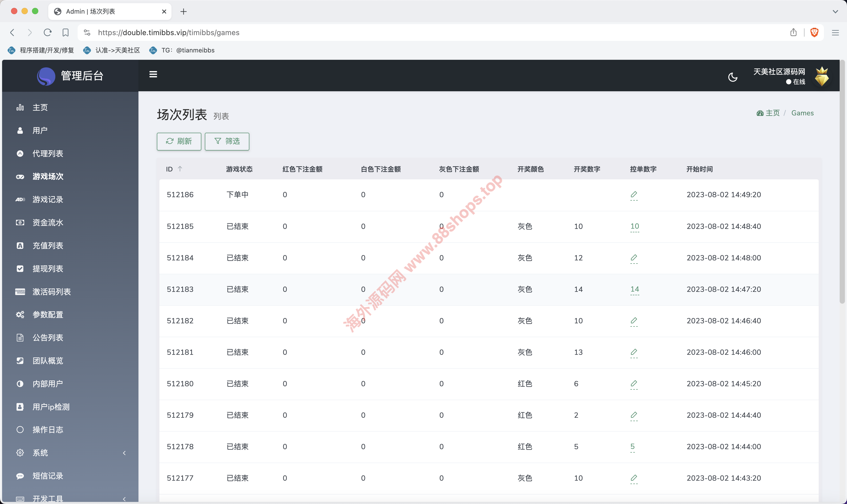Go to 提现列表 in the sidebar
Screen dimensions: 847x504
pyautogui.click(x=48, y=269)
